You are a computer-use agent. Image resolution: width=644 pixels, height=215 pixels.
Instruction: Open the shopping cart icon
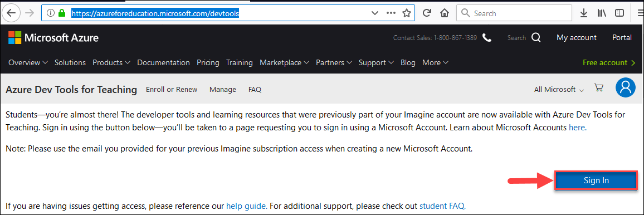coord(599,88)
